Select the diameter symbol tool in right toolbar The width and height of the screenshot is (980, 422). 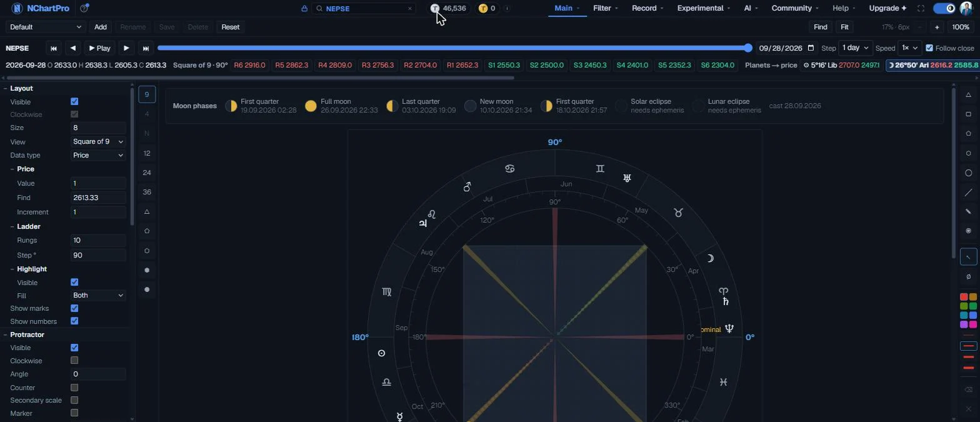[968, 276]
